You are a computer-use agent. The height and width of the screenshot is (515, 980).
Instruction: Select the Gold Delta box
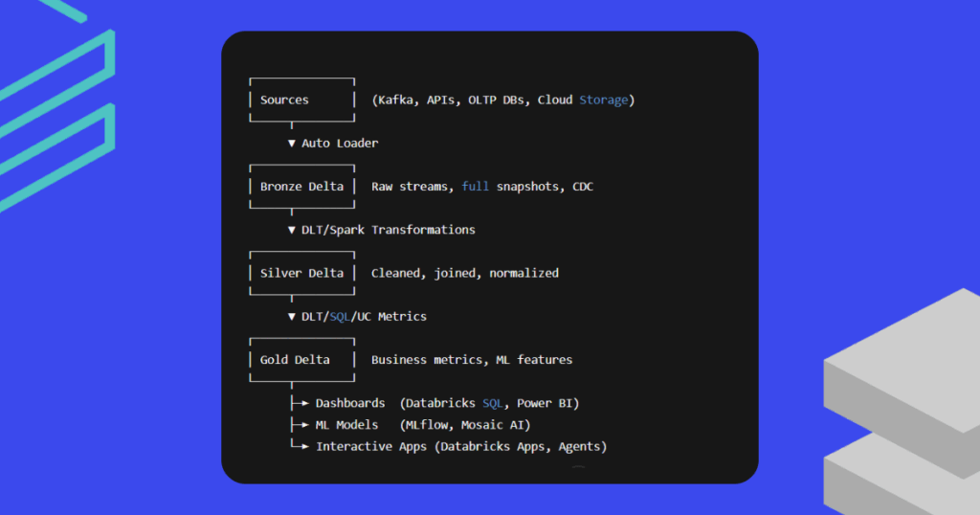pos(301,360)
